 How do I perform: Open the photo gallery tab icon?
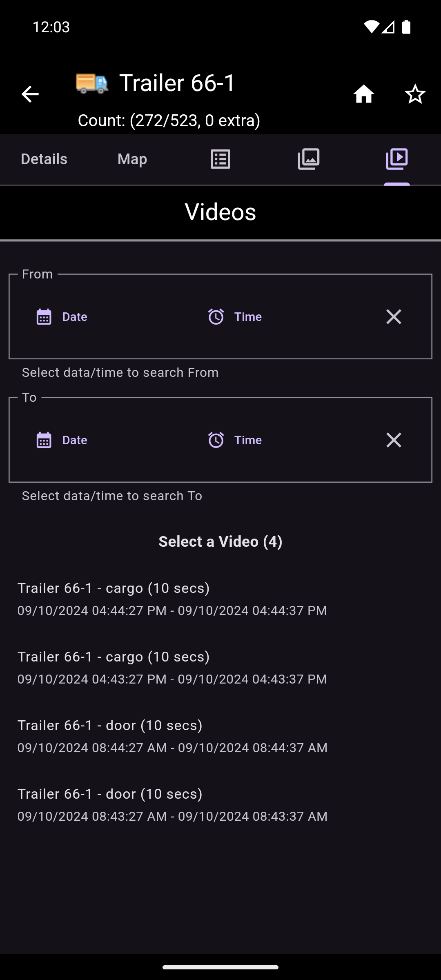(309, 159)
